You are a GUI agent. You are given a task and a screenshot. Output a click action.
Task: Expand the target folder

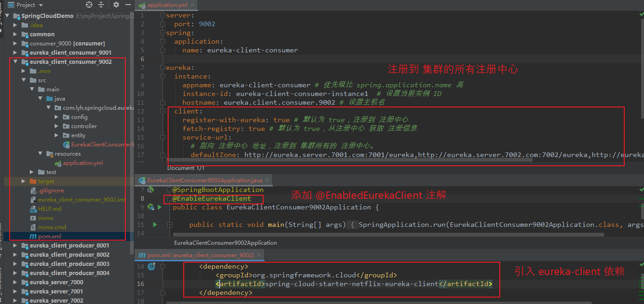click(23, 181)
